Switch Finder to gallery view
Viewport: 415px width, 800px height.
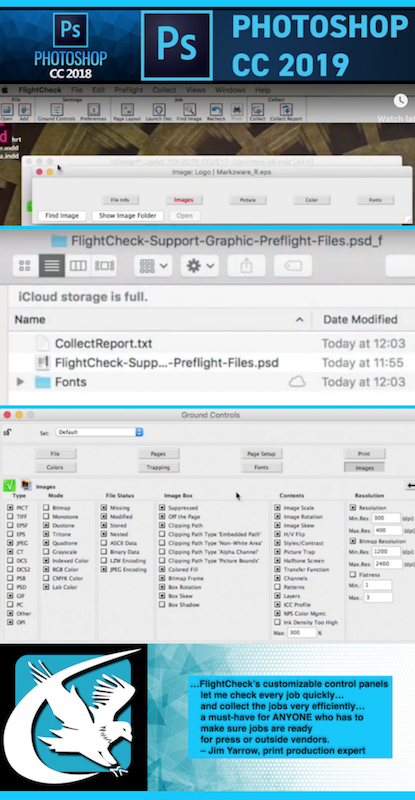coord(104,266)
